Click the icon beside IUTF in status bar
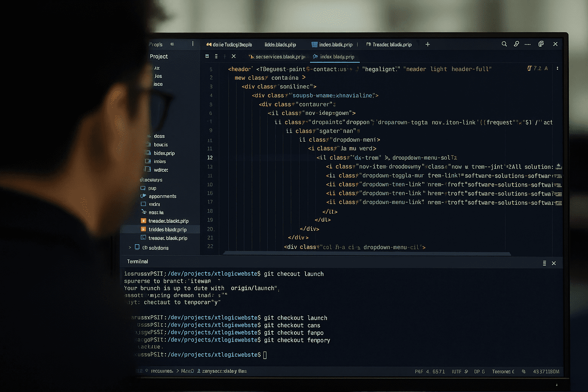This screenshot has width=588, height=392. tap(466, 372)
